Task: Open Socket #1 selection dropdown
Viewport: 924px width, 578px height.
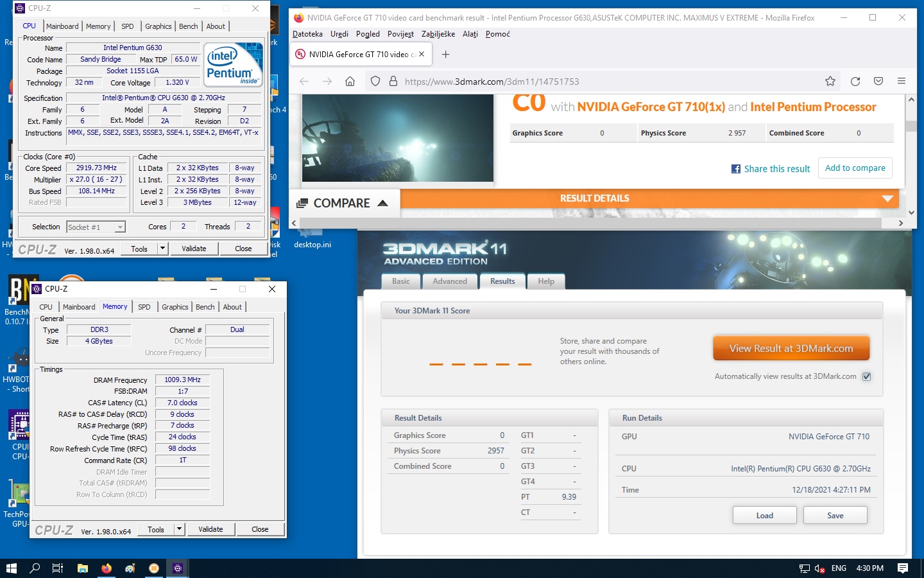Action: click(119, 227)
